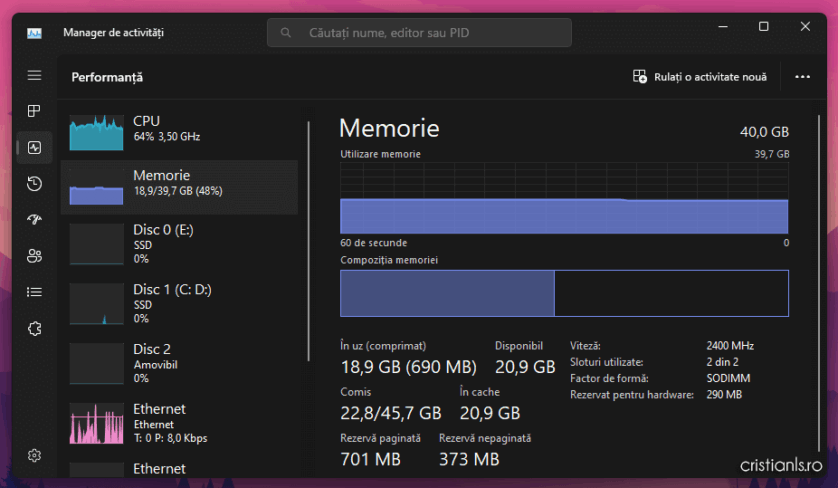Click the Performanță page title

[107, 78]
